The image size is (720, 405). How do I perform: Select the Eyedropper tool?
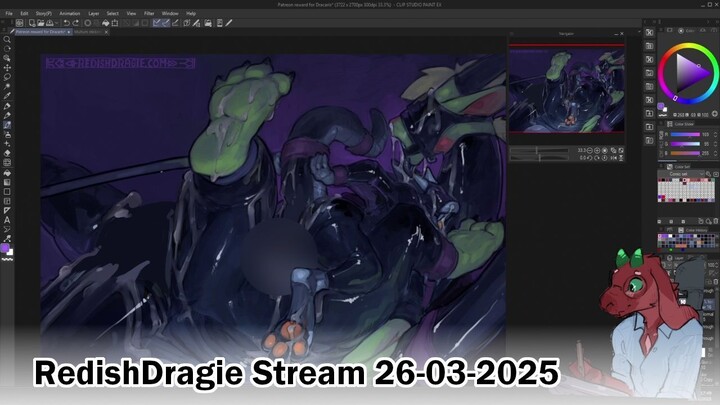7,96
